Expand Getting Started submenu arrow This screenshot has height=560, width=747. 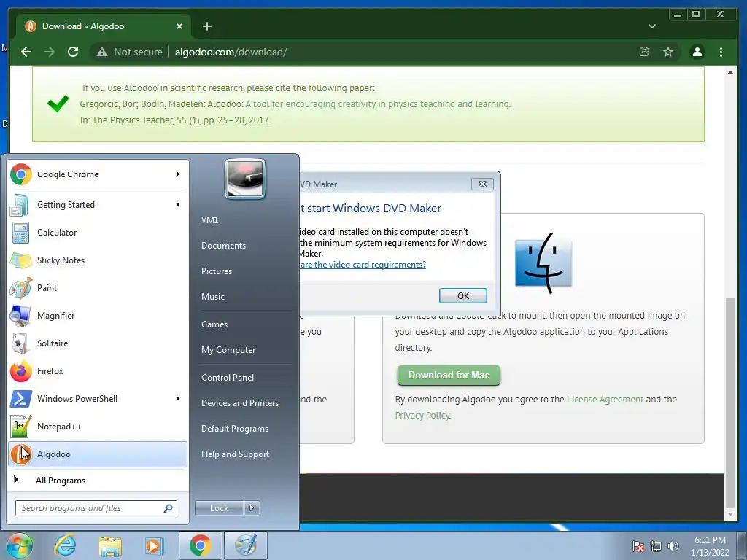178,205
